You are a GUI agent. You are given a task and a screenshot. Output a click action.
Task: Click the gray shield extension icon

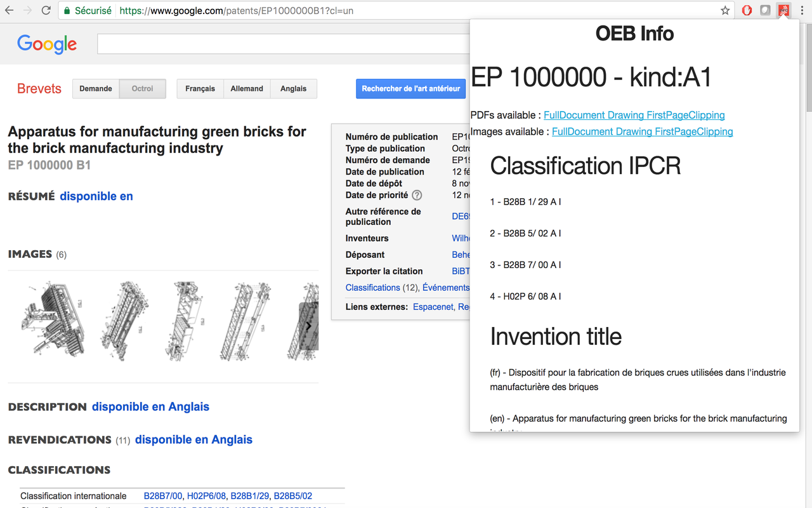pos(766,10)
